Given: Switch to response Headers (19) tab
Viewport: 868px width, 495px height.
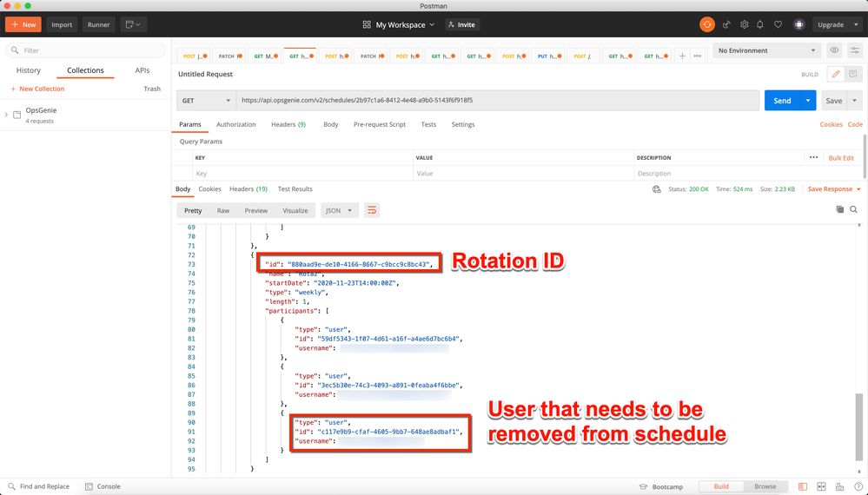Looking at the screenshot, I should [x=248, y=189].
